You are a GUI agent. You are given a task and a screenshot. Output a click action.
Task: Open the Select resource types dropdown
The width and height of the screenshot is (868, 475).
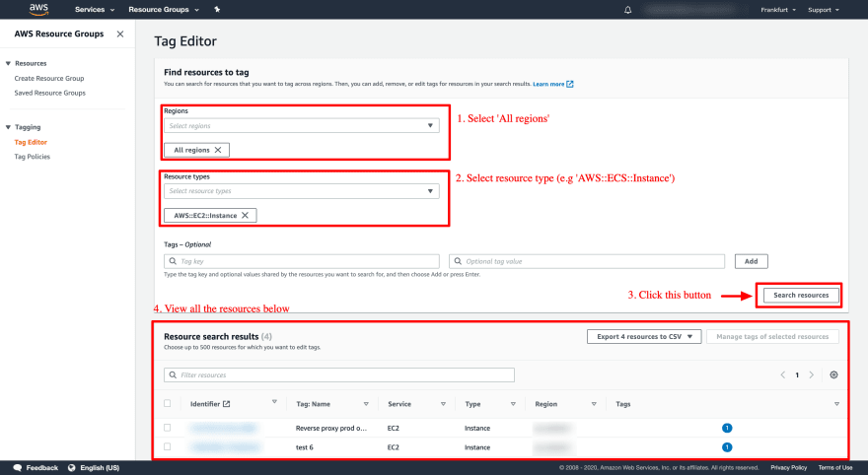pos(302,191)
